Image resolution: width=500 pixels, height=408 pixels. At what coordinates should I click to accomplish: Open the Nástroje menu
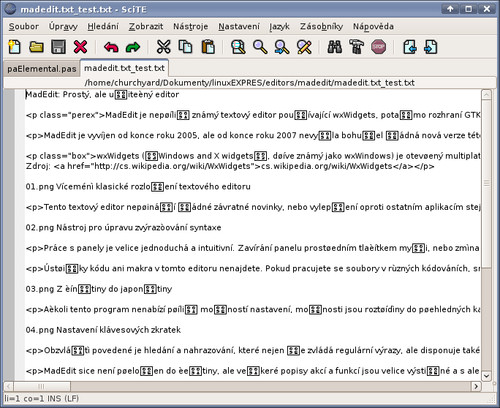coord(191,26)
